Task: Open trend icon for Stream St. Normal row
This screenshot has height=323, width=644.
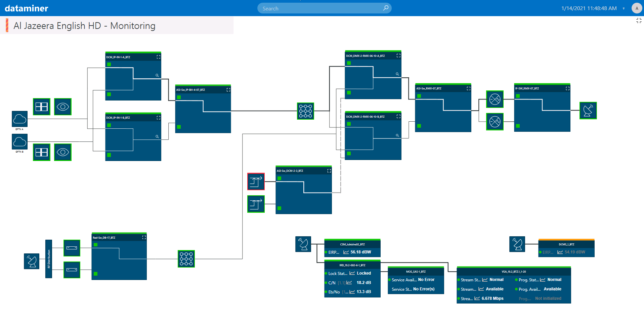Action: (x=485, y=280)
